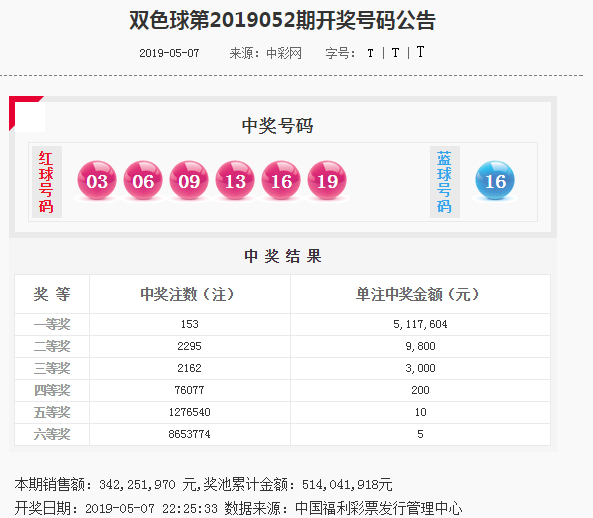Click first prize amount 5,117,604

(x=420, y=324)
